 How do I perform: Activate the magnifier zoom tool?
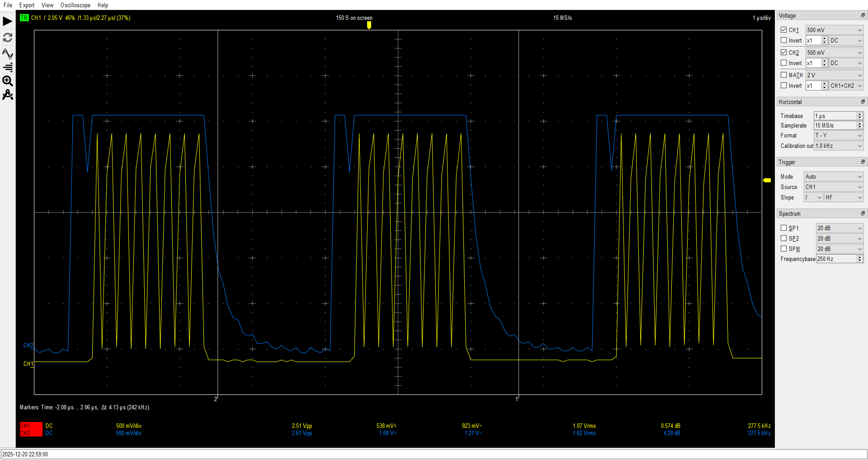point(8,81)
